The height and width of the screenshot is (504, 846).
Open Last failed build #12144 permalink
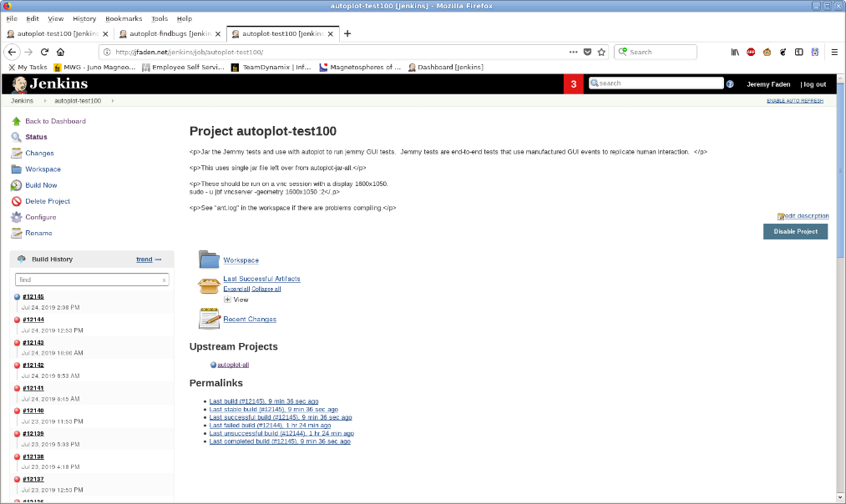click(270, 426)
